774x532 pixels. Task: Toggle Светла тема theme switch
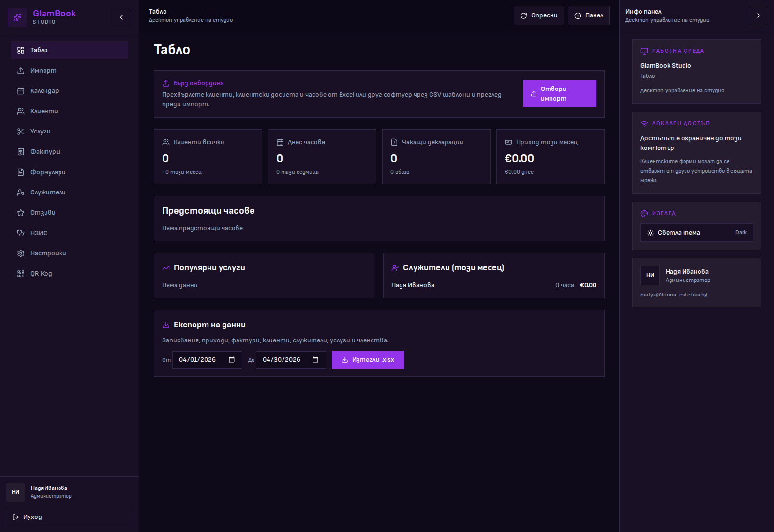coord(696,233)
